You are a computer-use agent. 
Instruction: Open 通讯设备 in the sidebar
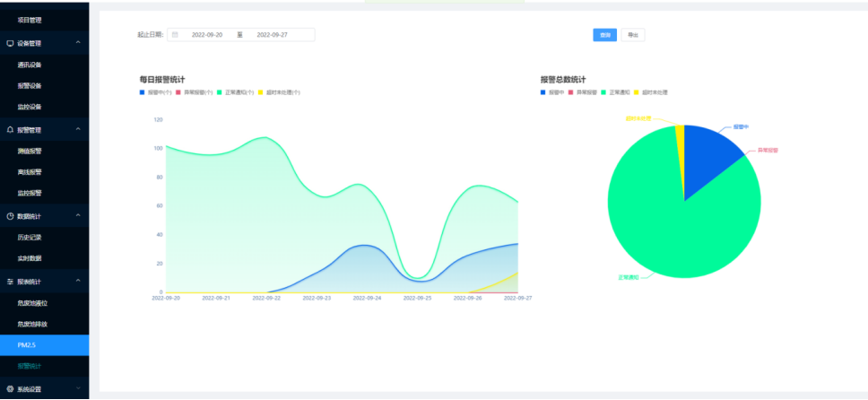coord(30,65)
